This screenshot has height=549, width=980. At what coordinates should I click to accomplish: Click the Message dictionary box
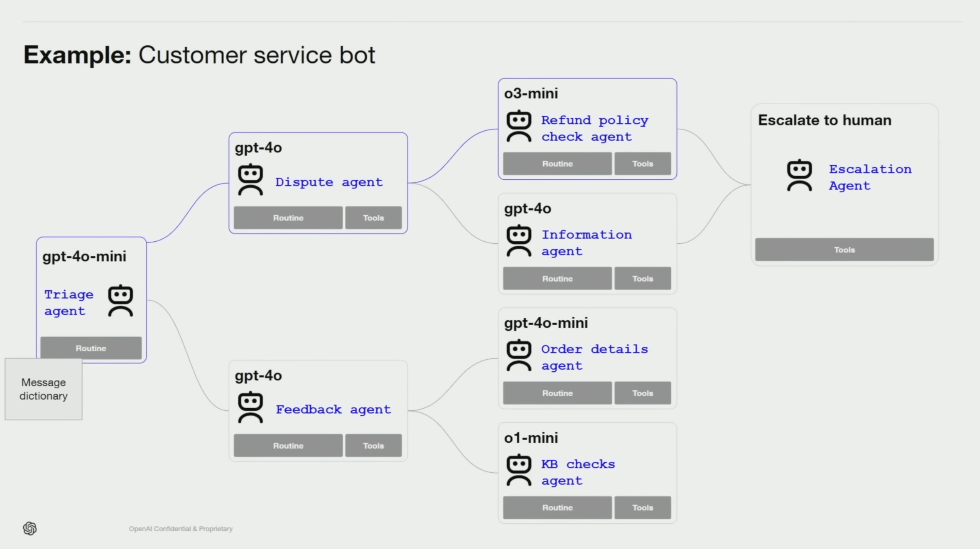[43, 389]
